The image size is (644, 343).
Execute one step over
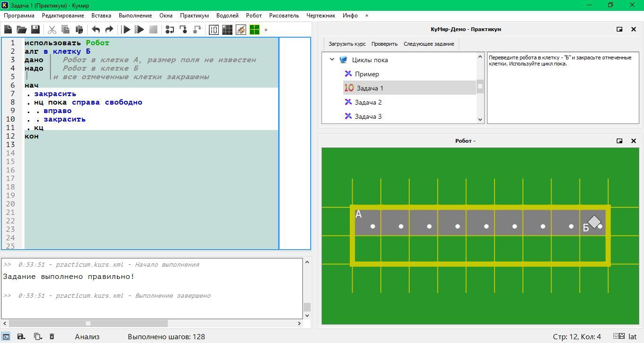pos(170,30)
